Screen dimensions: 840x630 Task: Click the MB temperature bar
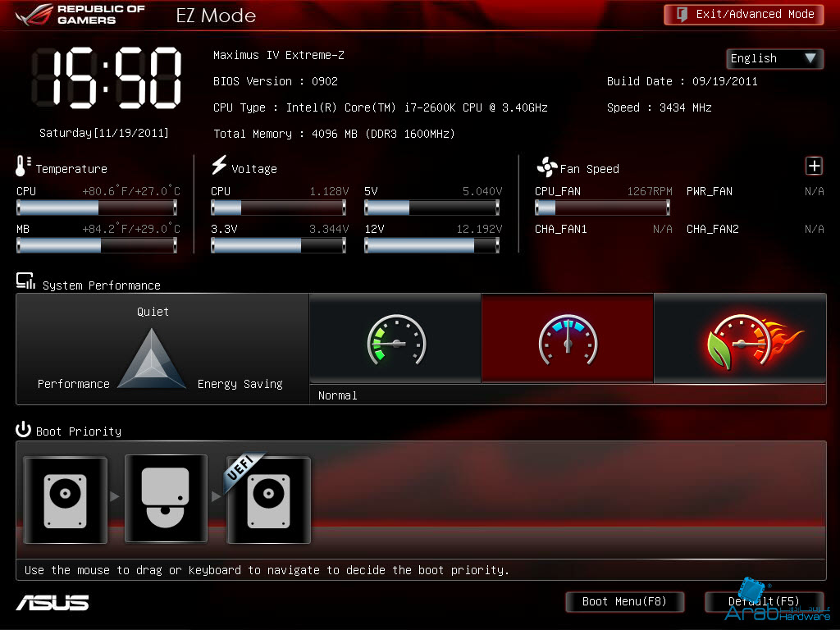[97, 245]
